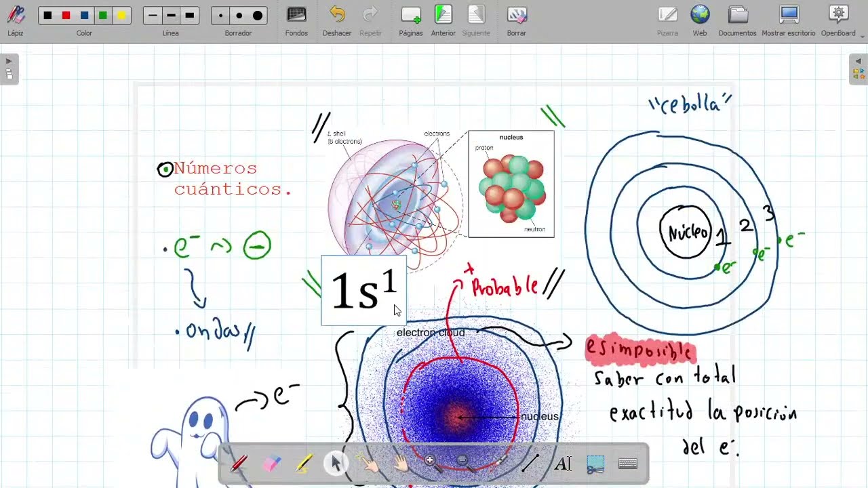Select the write text tool
Screen dimensions: 868x488
(x=563, y=464)
